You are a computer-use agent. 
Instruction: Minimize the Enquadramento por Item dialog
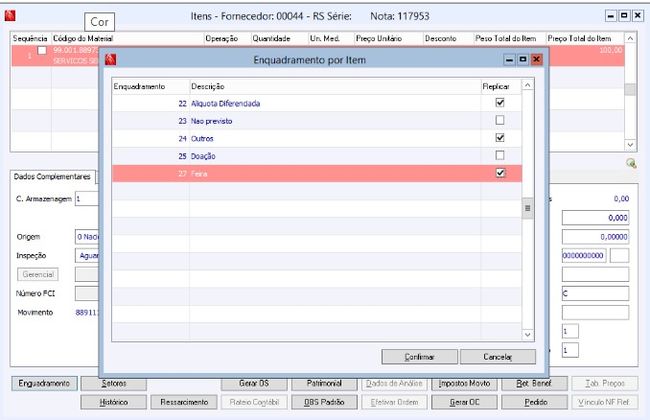[x=509, y=60]
